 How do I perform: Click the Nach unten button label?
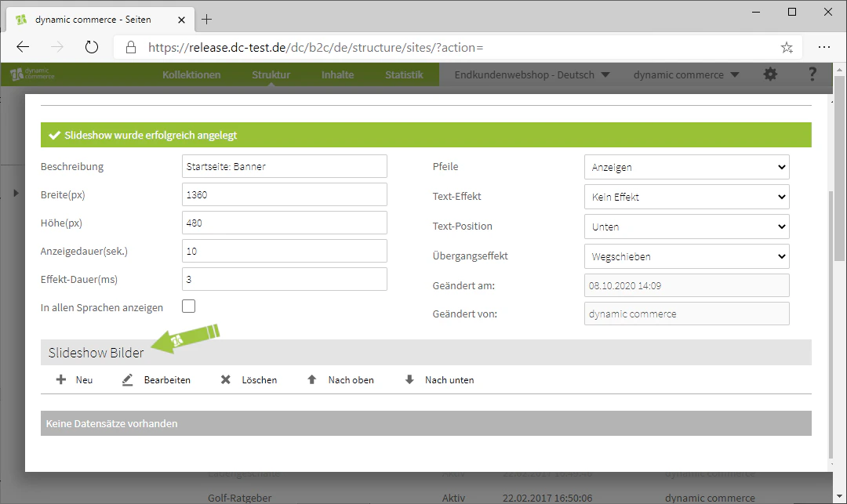(x=449, y=380)
